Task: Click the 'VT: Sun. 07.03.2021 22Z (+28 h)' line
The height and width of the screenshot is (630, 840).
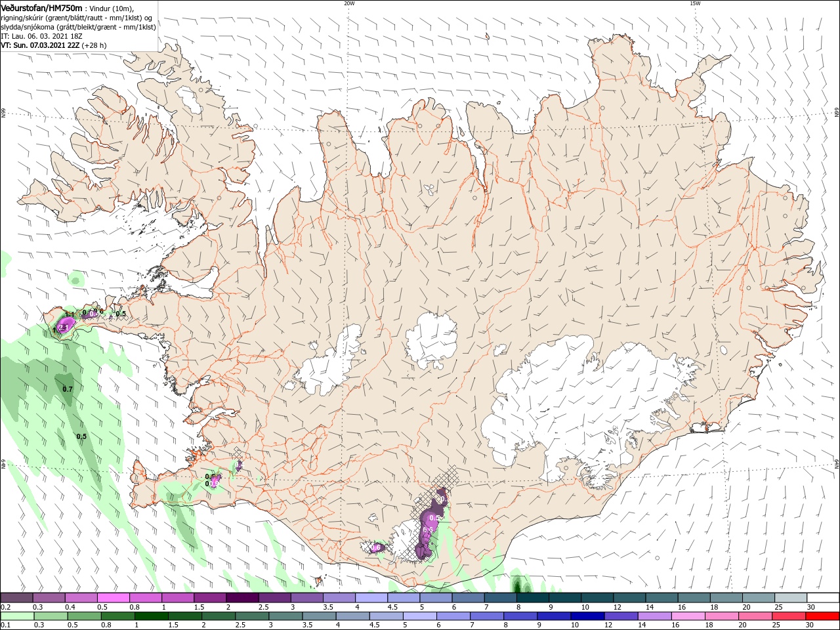Action: click(54, 45)
